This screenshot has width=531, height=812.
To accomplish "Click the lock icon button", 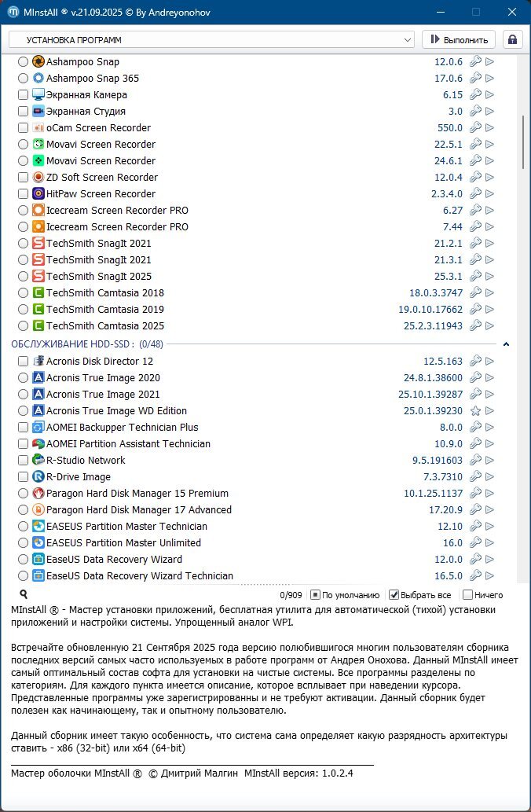I will tap(513, 39).
